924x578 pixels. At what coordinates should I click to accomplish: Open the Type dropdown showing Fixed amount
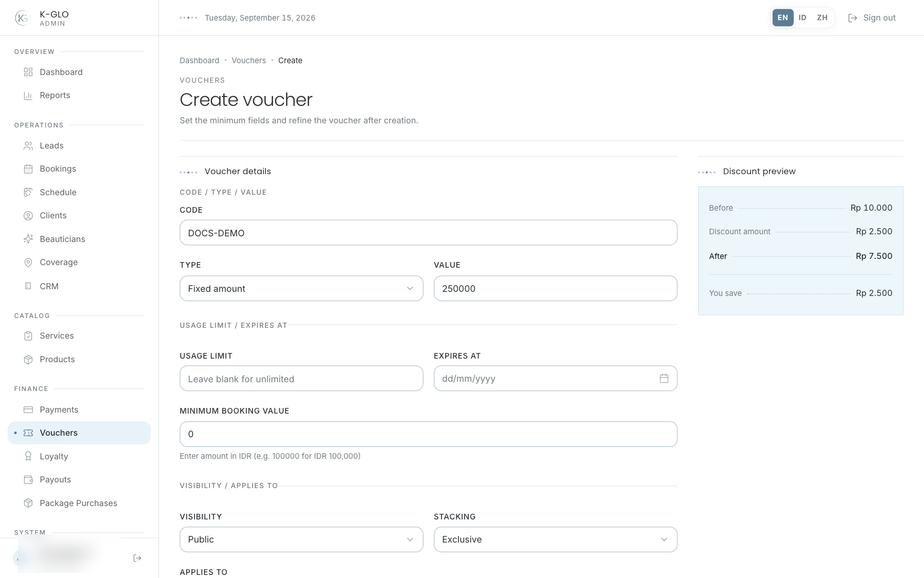301,288
